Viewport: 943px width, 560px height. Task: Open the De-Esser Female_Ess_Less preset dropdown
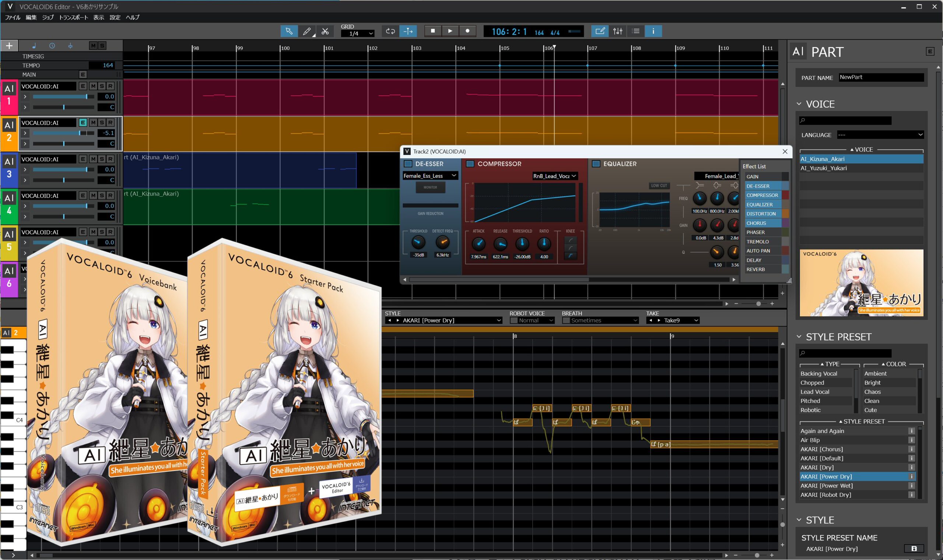[x=430, y=176]
